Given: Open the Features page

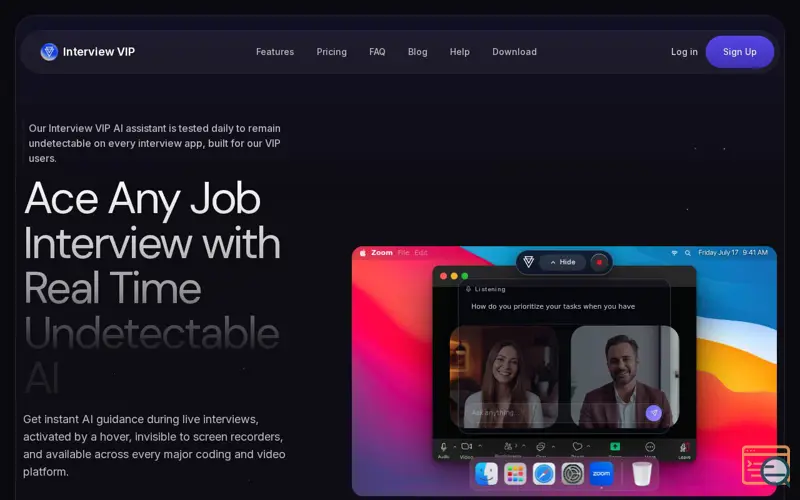Looking at the screenshot, I should pos(274,52).
